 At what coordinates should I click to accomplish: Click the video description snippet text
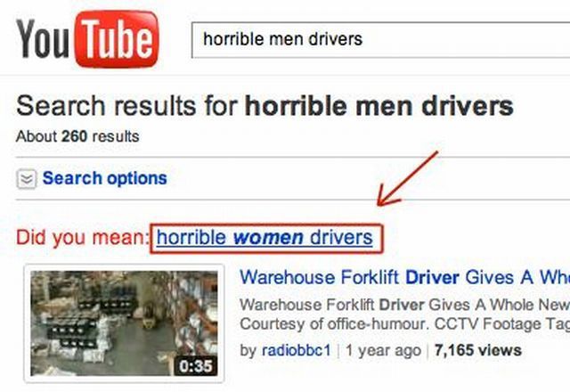(x=404, y=314)
